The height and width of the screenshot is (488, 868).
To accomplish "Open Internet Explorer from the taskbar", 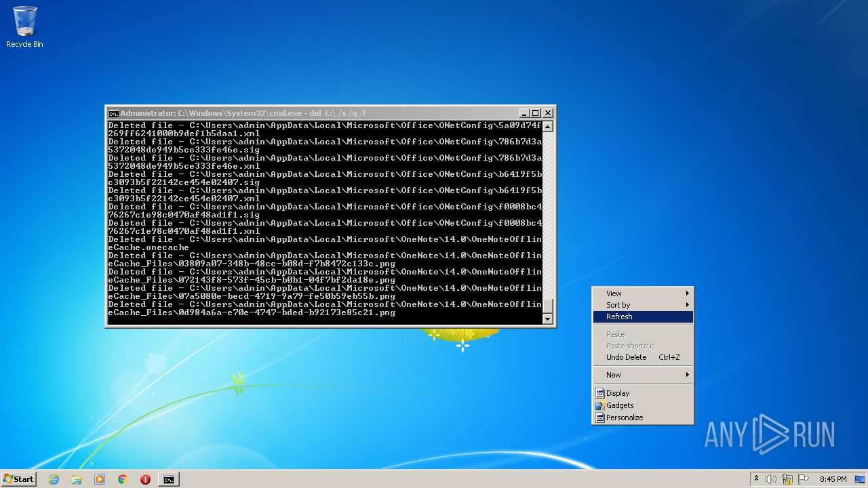I will (x=54, y=479).
